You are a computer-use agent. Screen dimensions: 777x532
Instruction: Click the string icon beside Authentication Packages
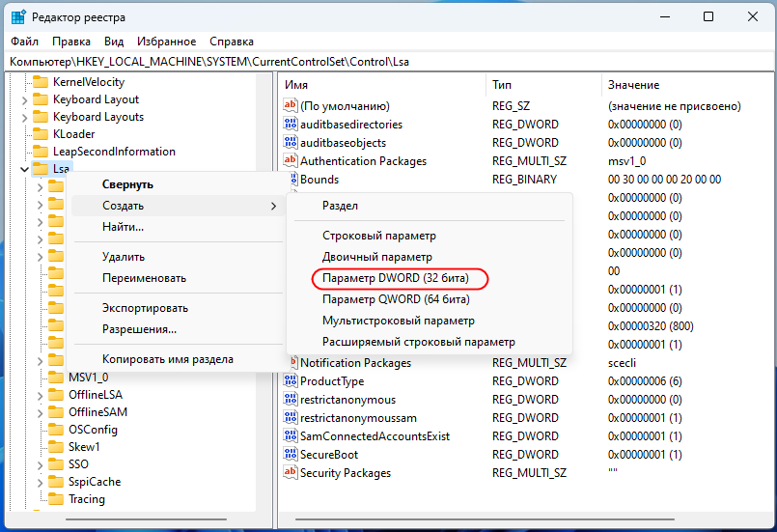pos(290,160)
